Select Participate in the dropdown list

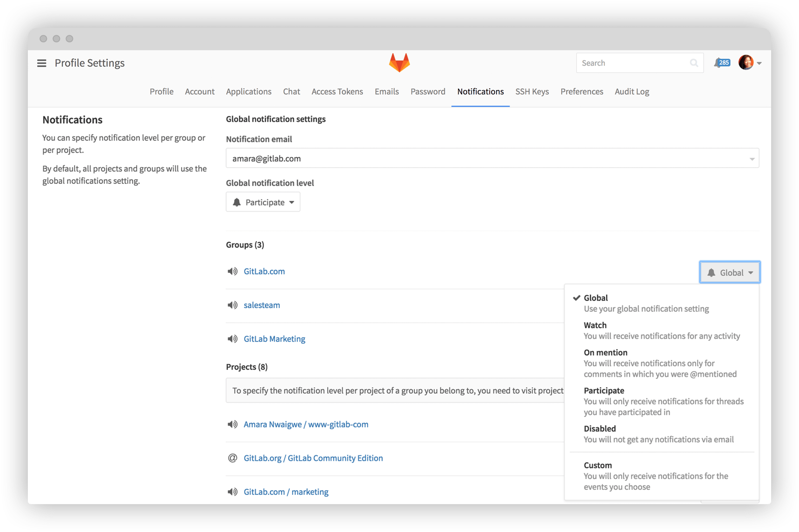click(661, 402)
